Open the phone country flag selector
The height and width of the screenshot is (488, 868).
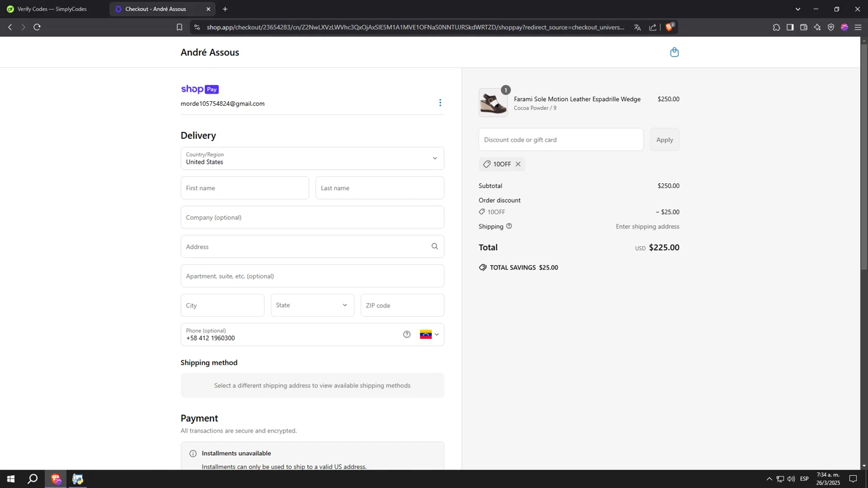(429, 334)
